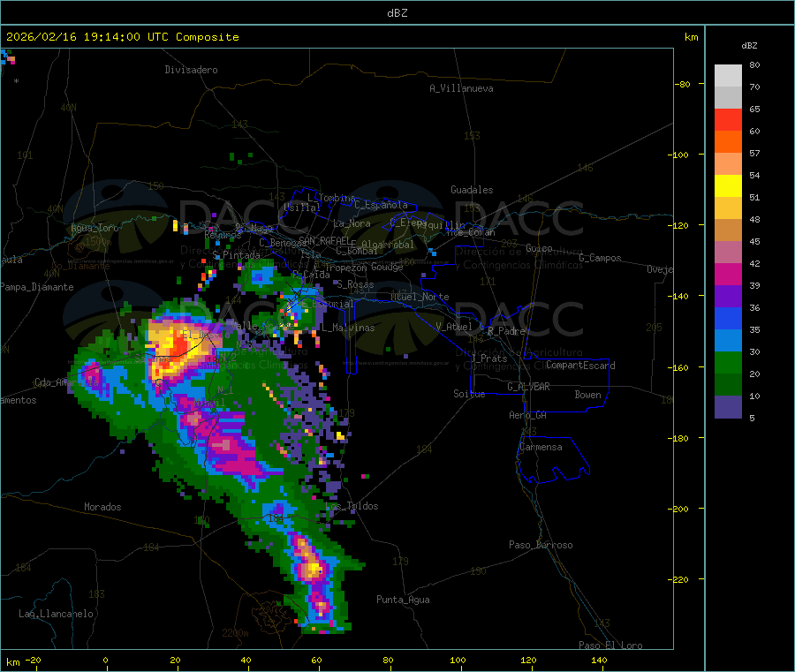
Task: Click the 'Carmensa' map label
Action: pos(541,447)
